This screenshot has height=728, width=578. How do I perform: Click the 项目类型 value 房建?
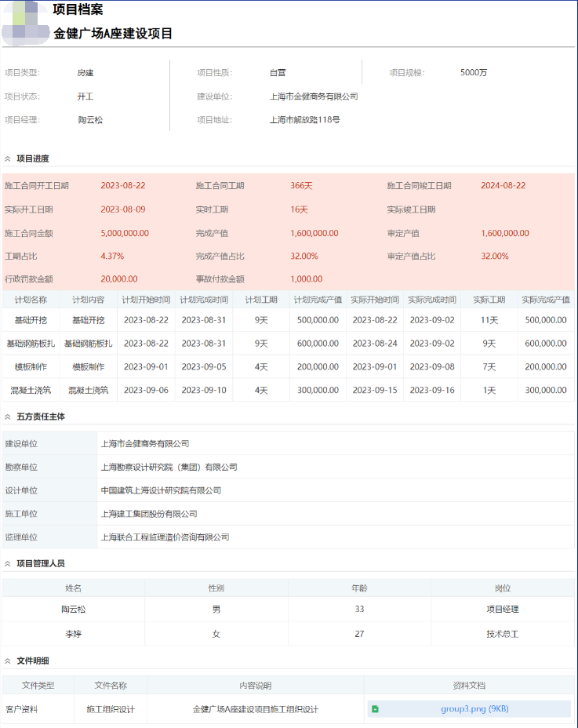tap(85, 72)
